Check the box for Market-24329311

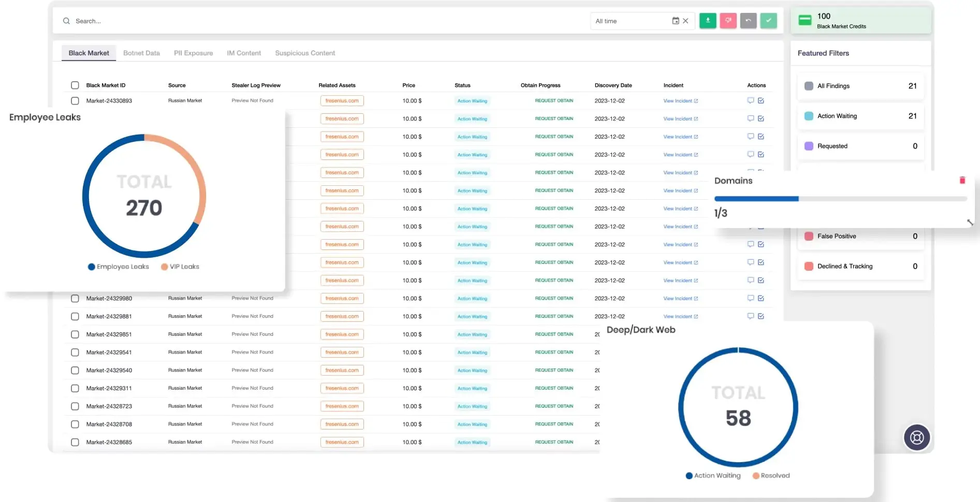[75, 388]
